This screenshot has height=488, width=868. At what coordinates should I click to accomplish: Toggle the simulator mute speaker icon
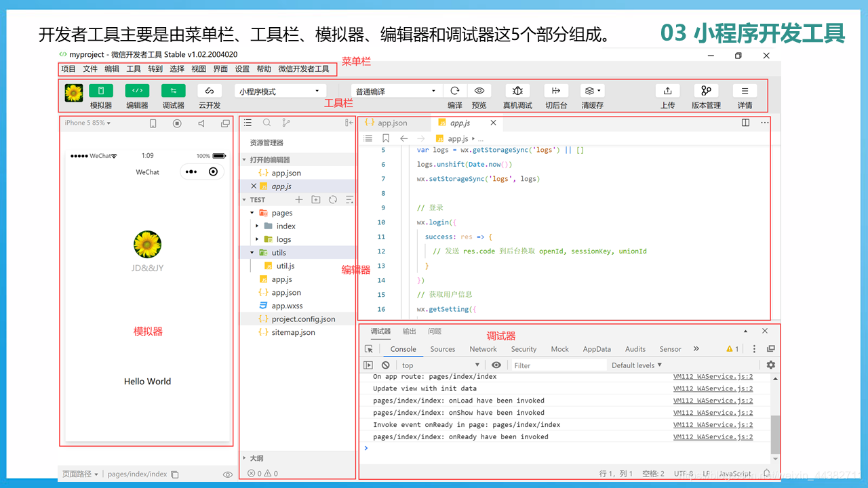point(201,123)
